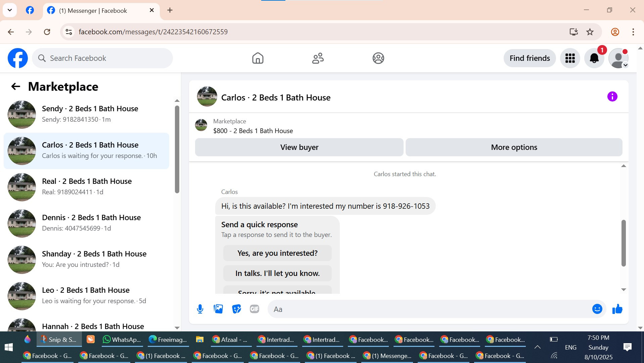
Task: Choose a sticker icon
Action: tap(236, 309)
